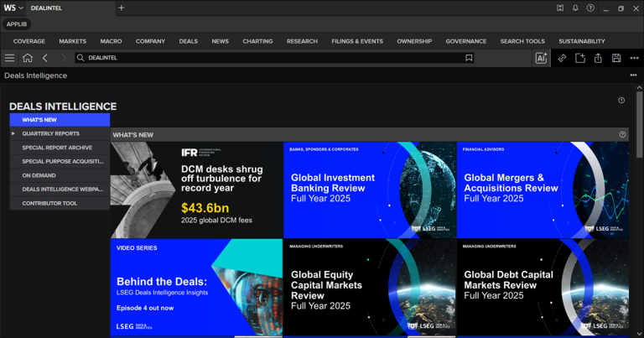
Task: Open Global Mergers & Acquisitions Review card
Action: tap(543, 190)
